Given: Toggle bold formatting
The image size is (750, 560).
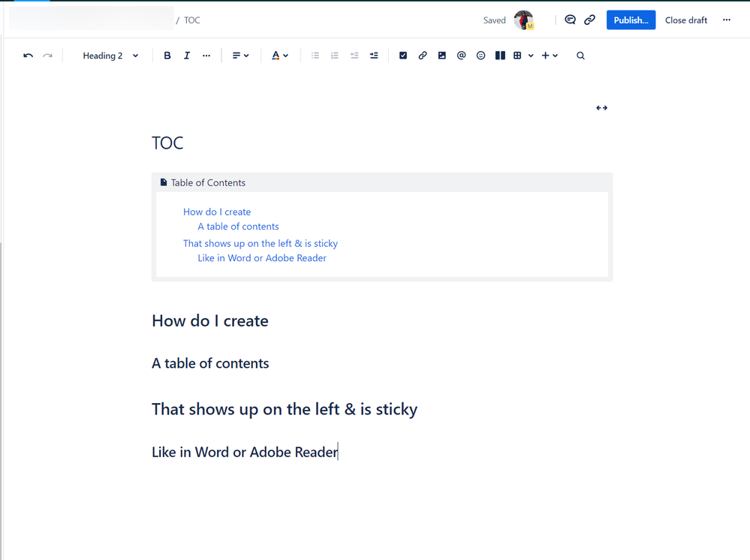Looking at the screenshot, I should 167,56.
